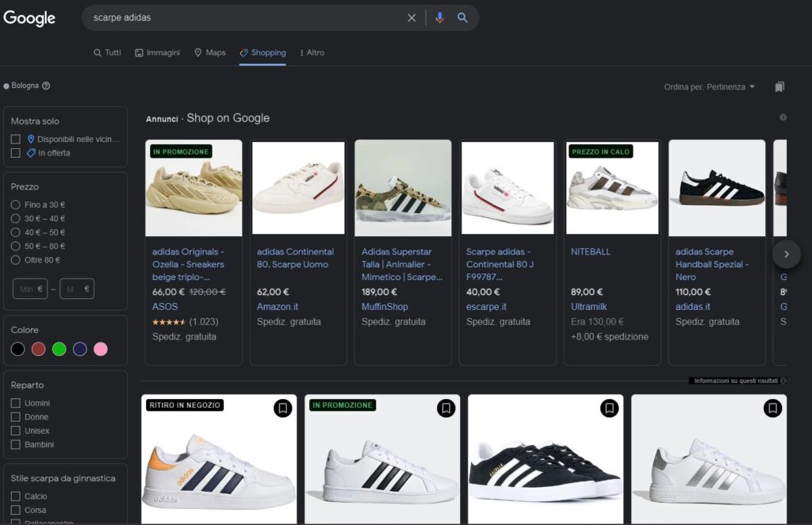Filter by black color swatch
The height and width of the screenshot is (525, 812).
point(17,349)
